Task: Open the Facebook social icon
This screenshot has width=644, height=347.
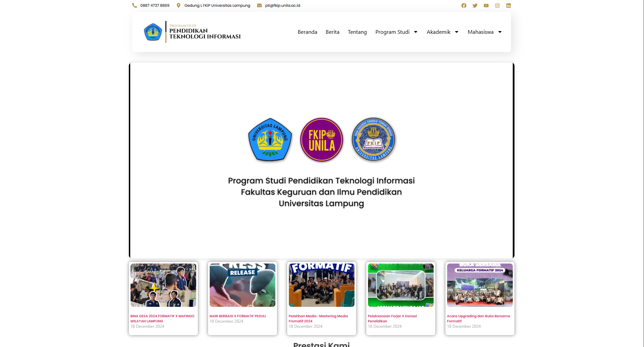Action: coord(464,5)
